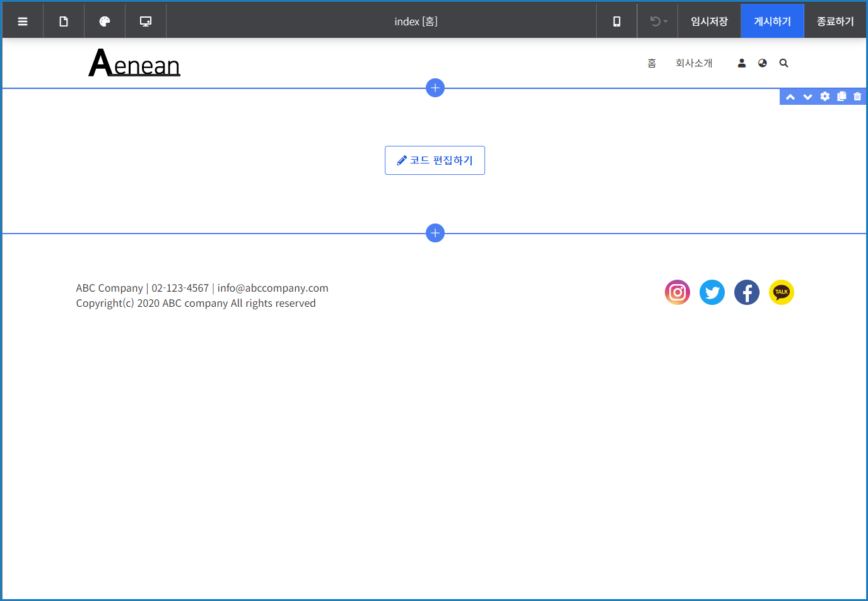Click the 코드 편집하기 button
868x601 pixels.
tap(435, 160)
